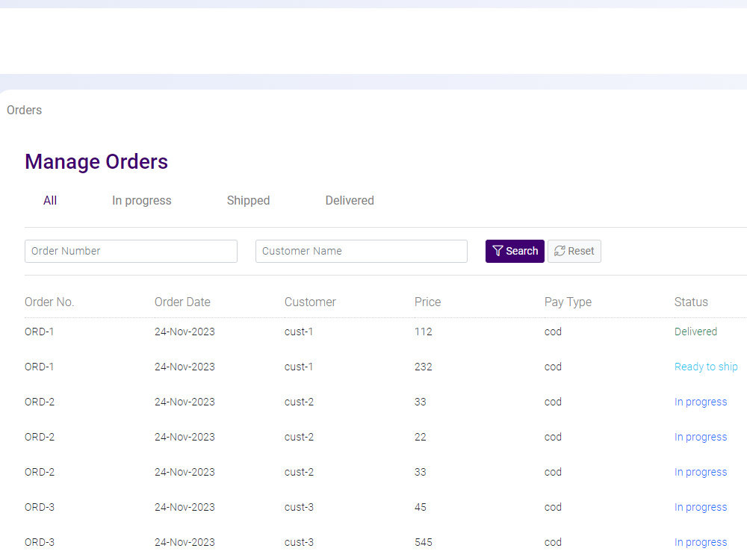Open the Ready to ship status link
The height and width of the screenshot is (560, 747).
tap(706, 367)
